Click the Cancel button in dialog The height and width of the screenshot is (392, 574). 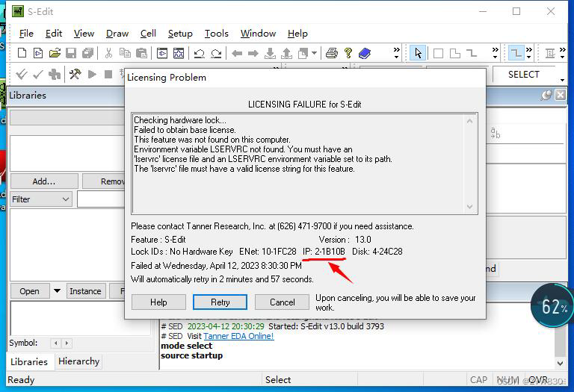[x=283, y=302]
